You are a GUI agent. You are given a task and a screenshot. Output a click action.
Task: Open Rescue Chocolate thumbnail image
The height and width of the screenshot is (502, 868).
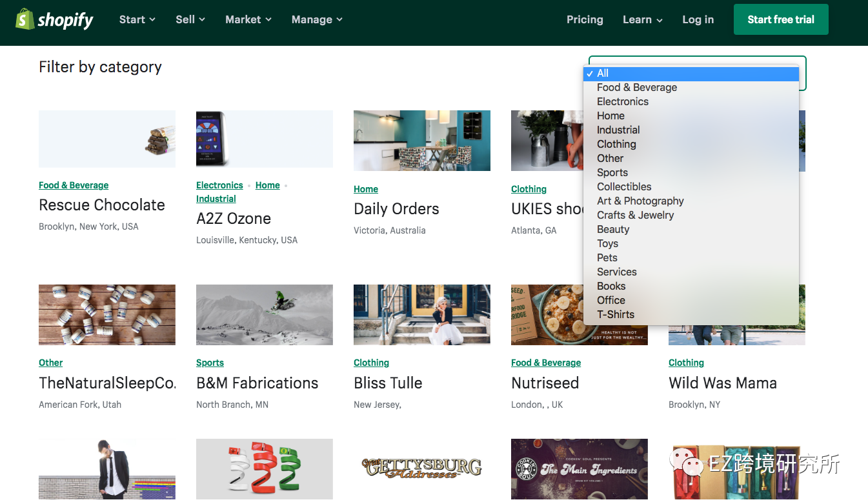(107, 139)
